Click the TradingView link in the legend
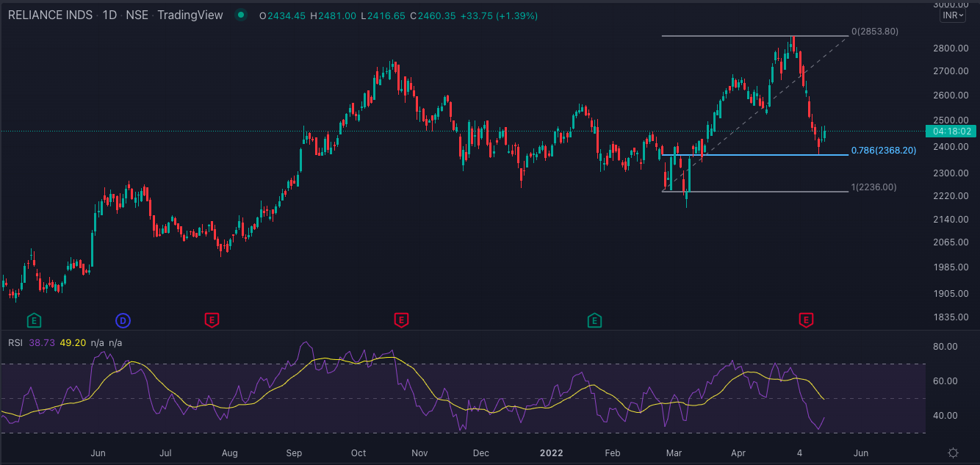980x465 pixels. tap(190, 15)
